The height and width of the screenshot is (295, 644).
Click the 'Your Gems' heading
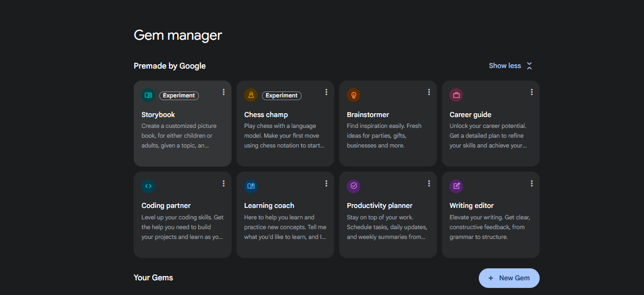(153, 278)
